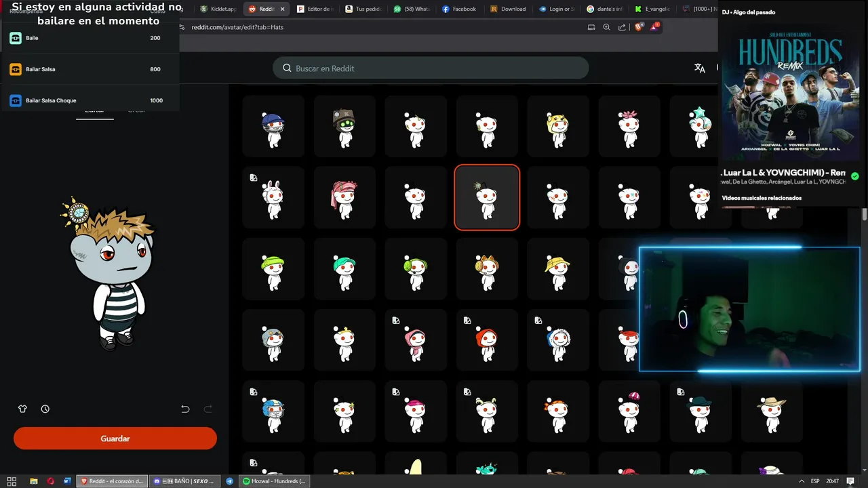This screenshot has height=488, width=868.
Task: Pick the antler horns headpiece
Action: click(487, 411)
